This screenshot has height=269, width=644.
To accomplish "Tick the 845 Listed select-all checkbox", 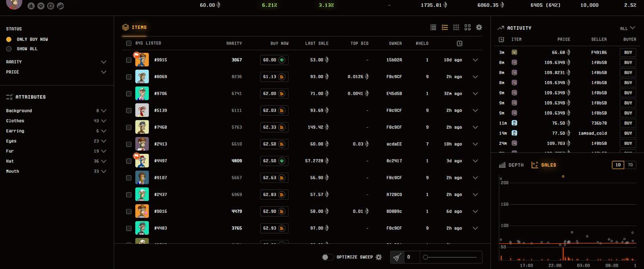I will [x=129, y=43].
